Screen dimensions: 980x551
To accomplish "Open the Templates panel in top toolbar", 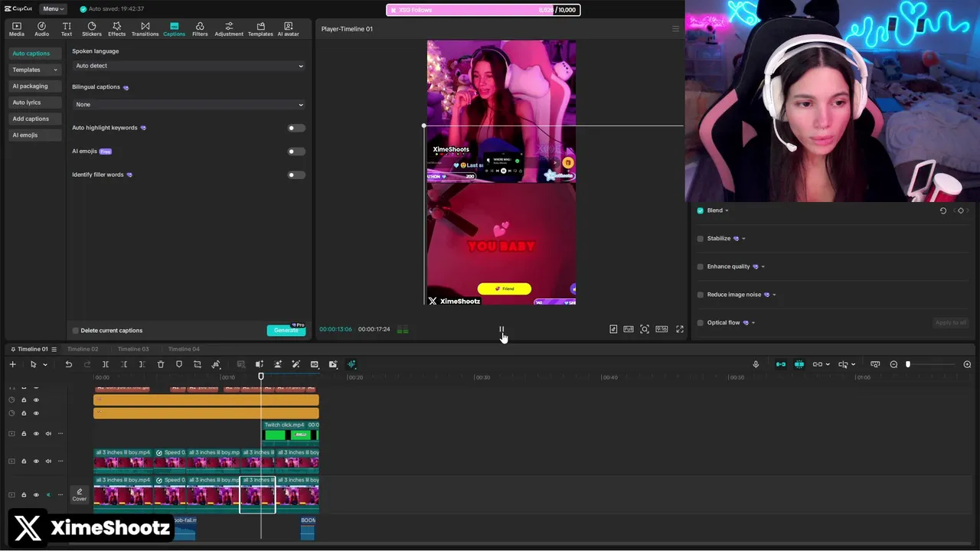I will coord(260,29).
